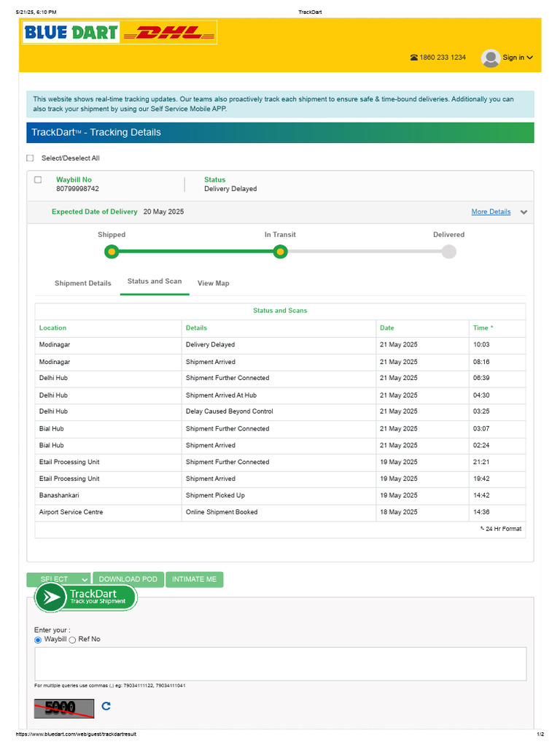Check the box for waybill 80799998742

click(38, 180)
